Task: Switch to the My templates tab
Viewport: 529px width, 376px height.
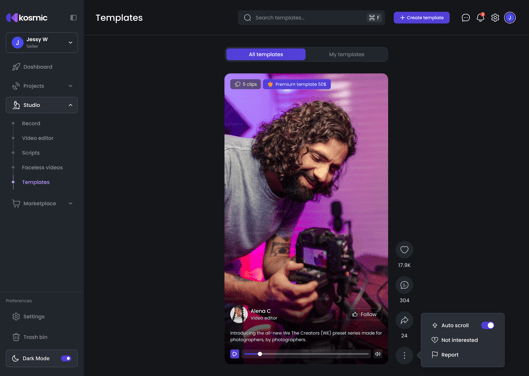Action: click(x=346, y=54)
